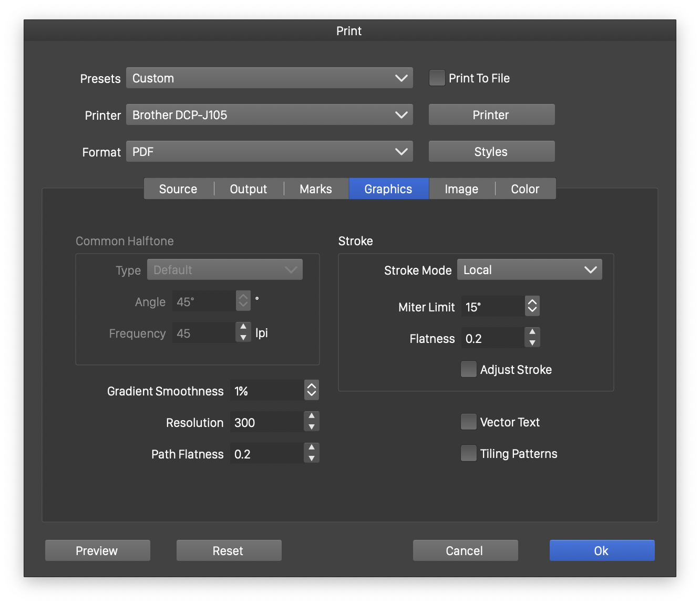Enable the Print To File checkbox

[437, 78]
